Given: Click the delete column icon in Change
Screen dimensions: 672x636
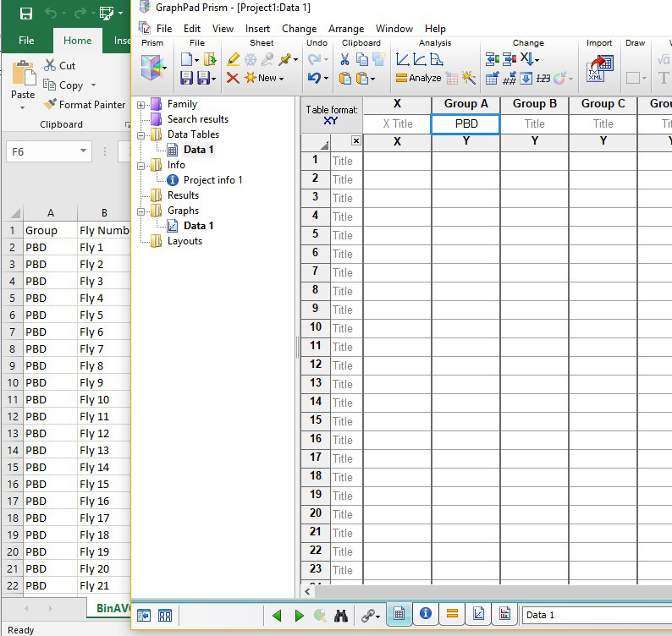Looking at the screenshot, I should [x=510, y=59].
